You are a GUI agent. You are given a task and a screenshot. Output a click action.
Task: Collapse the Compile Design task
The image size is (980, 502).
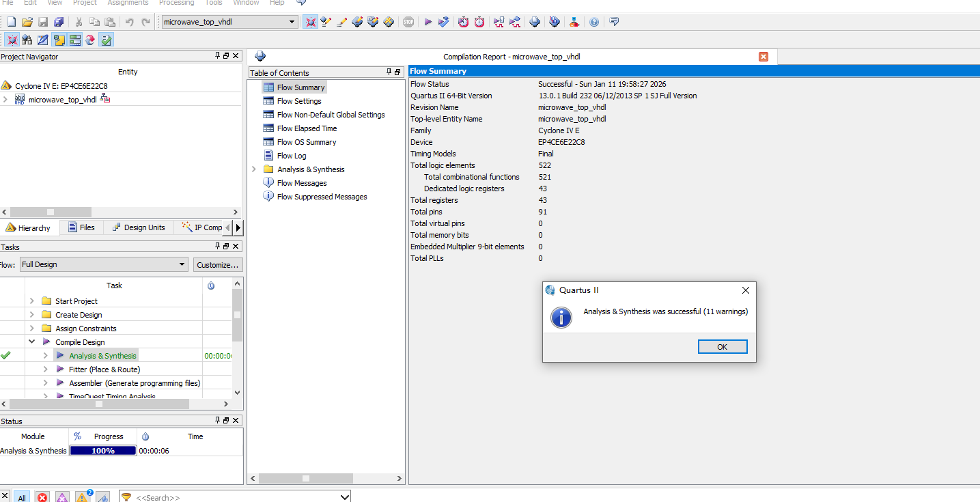click(x=31, y=342)
